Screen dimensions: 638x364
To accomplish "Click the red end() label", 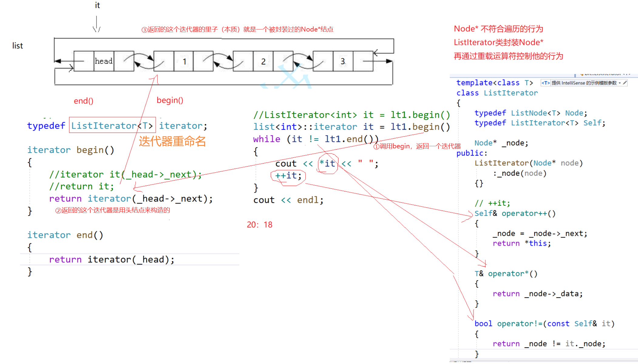I will (x=83, y=101).
